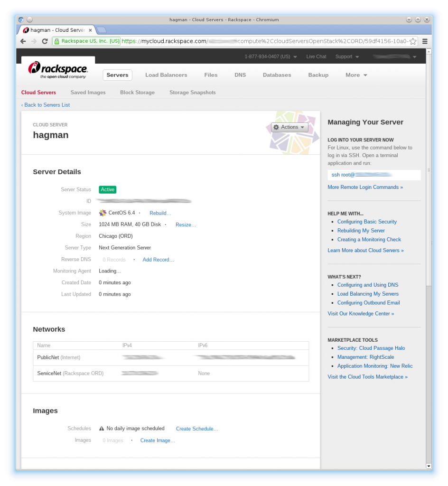Click Back to Servers List link
The image size is (448, 486).
click(46, 105)
